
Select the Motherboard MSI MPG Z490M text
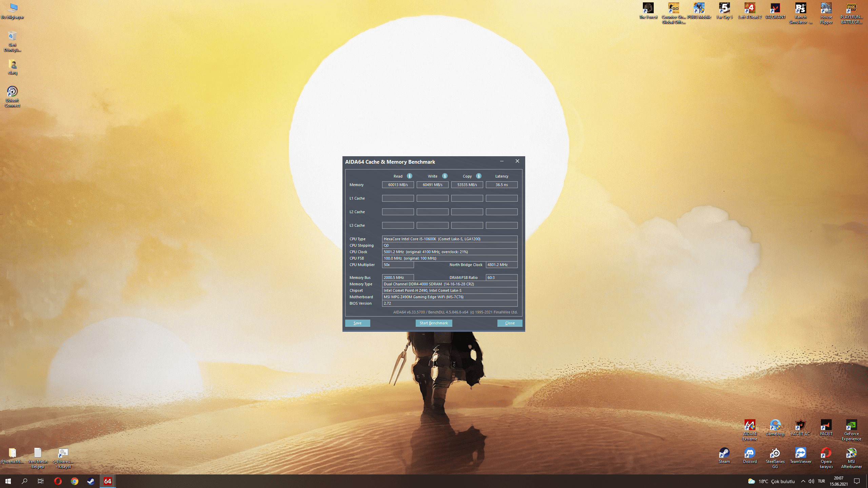pyautogui.click(x=450, y=297)
